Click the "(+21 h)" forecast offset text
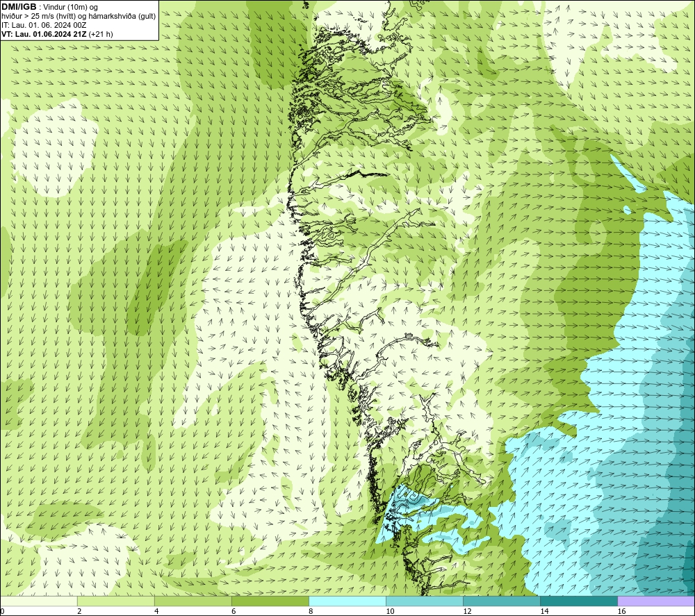 101,34
